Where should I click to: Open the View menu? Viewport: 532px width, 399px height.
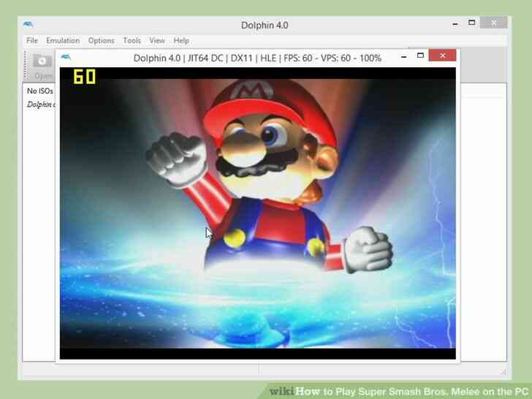point(157,41)
